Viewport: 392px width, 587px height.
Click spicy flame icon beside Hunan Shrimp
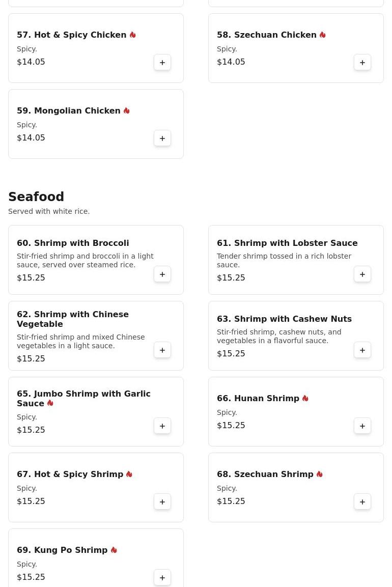tap(305, 399)
